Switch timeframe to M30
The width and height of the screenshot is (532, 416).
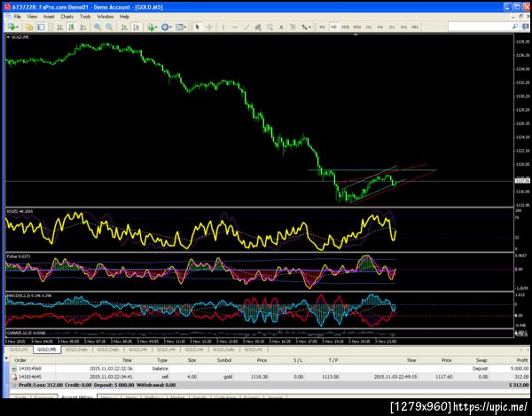tap(357, 27)
